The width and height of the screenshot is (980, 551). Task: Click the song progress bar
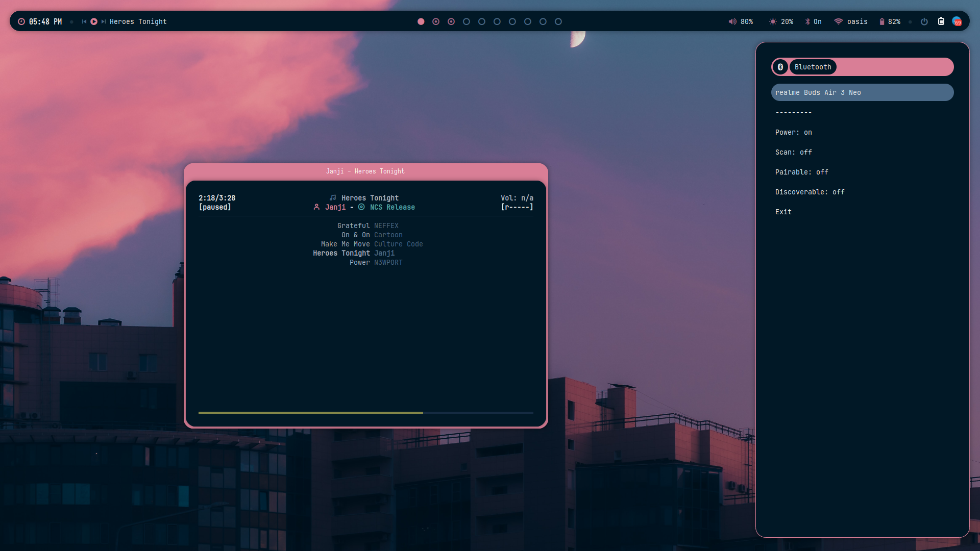365,412
